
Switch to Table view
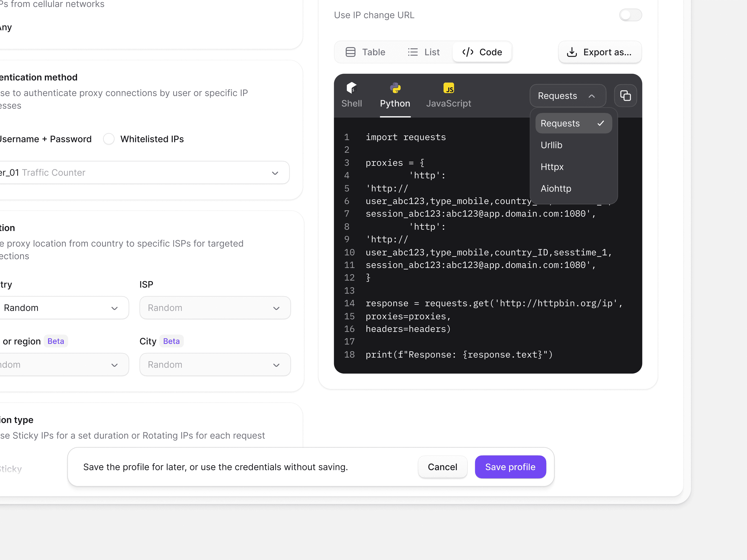(365, 52)
